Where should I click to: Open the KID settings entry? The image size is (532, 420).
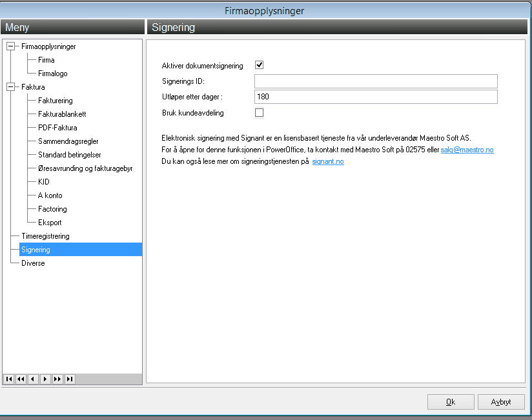click(x=44, y=182)
